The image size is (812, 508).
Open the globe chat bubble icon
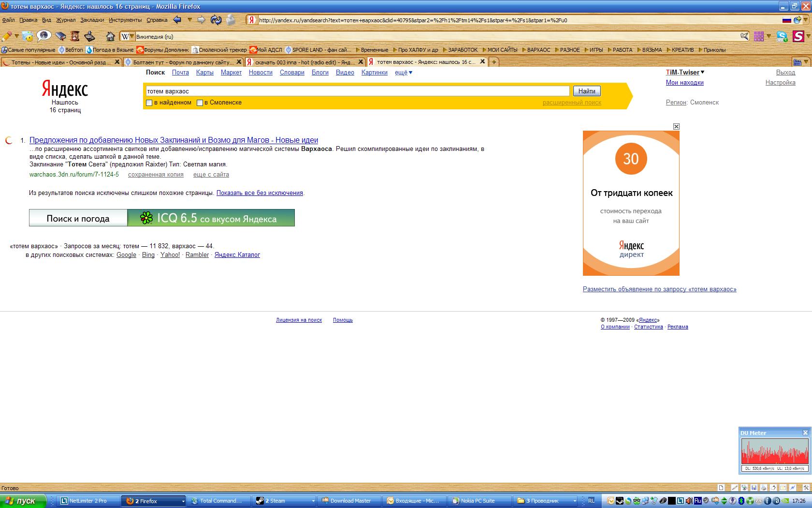pyautogui.click(x=44, y=36)
